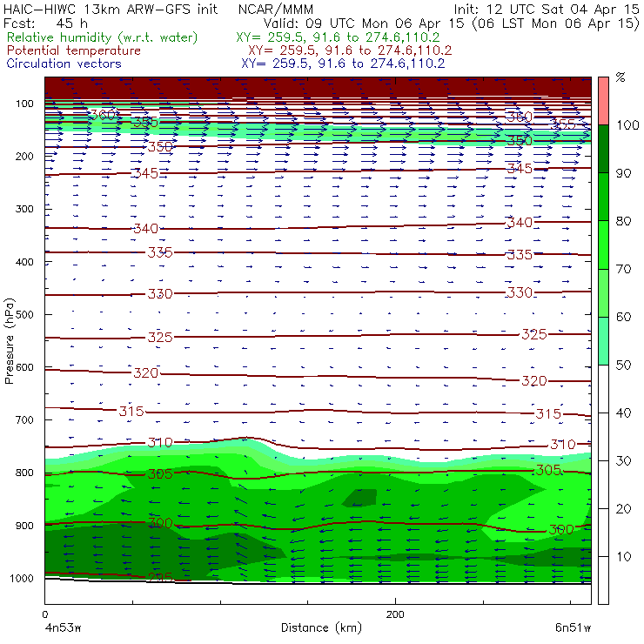Click the red "Potential temperature" legend
The width and height of the screenshot is (644, 644).
click(x=74, y=50)
